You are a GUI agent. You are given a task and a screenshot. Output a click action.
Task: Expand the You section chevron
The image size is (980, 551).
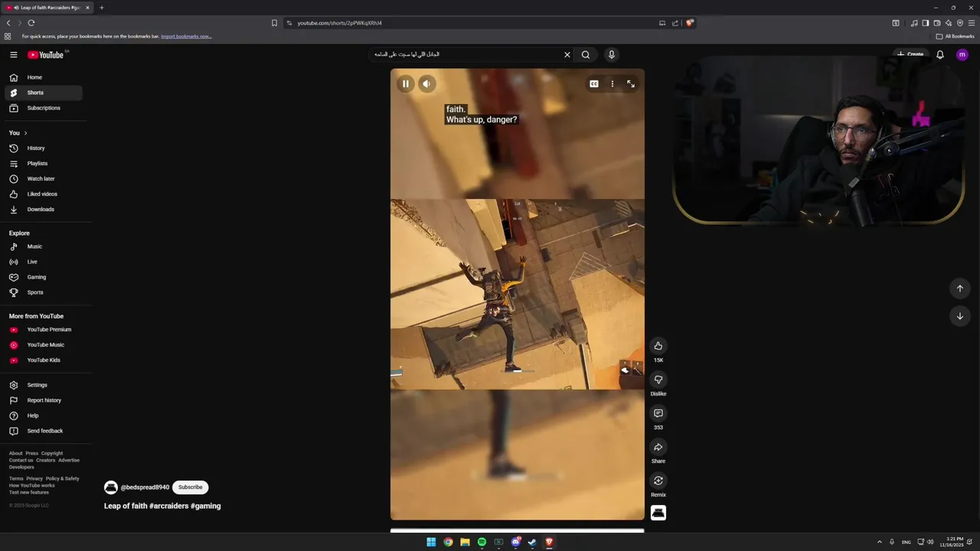(x=25, y=133)
